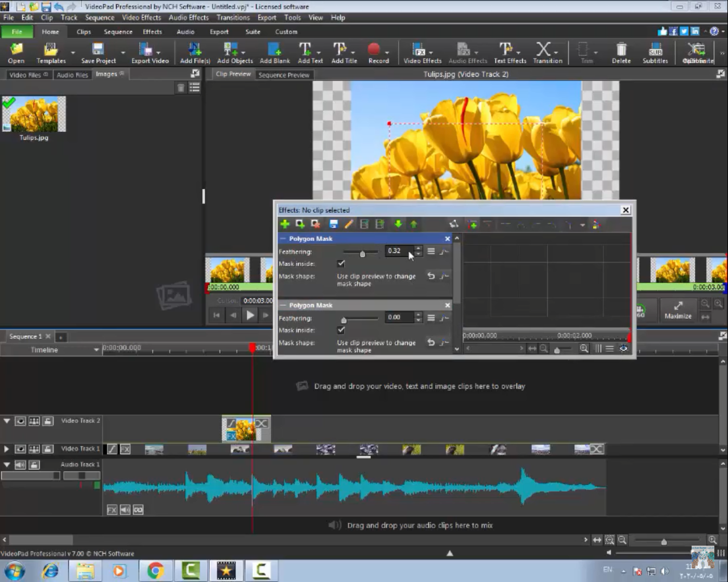This screenshot has height=582, width=728.
Task: Remove the second Polygon Mask effect
Action: (x=448, y=305)
